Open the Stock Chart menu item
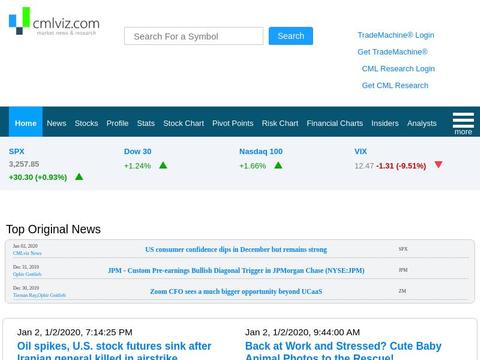This screenshot has width=480, height=360. point(184,123)
